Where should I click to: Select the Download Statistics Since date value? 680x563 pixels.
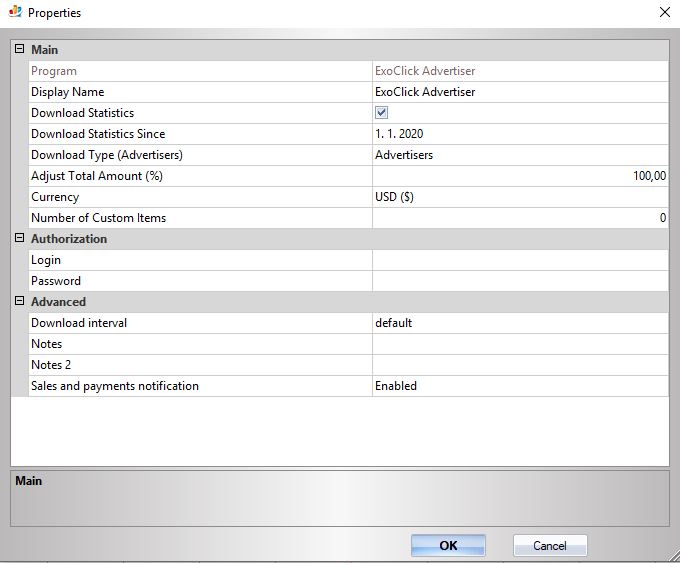[520, 134]
